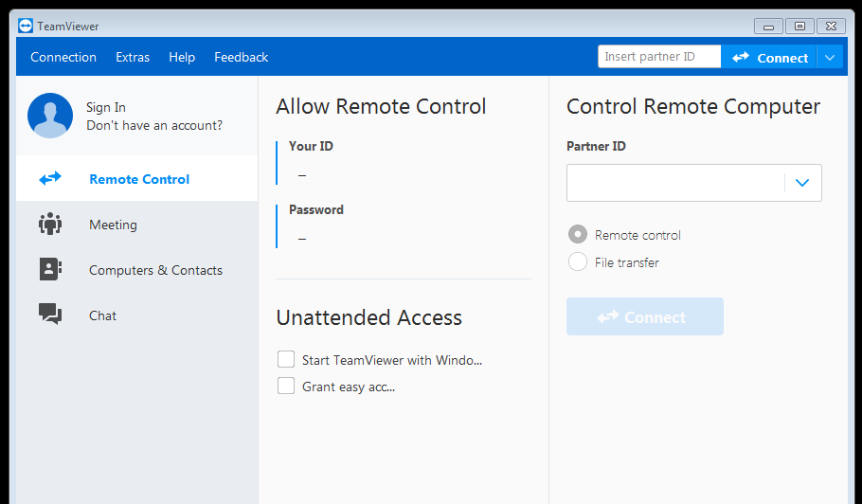Enable Start TeamViewer with Windows checkbox

(286, 359)
